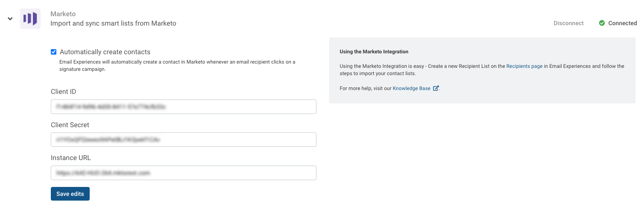Open the Knowledge Base link
Image resolution: width=644 pixels, height=207 pixels.
[412, 88]
